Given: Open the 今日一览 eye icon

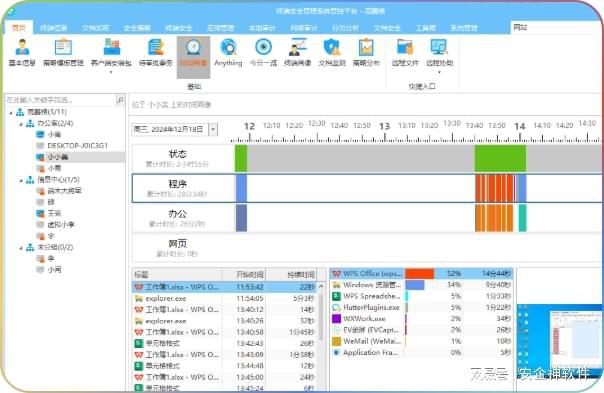Looking at the screenshot, I should [263, 47].
